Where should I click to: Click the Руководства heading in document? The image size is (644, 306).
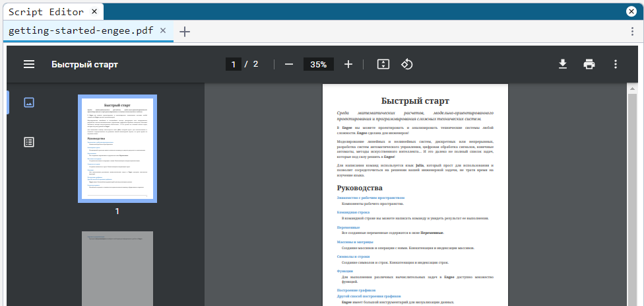point(360,188)
